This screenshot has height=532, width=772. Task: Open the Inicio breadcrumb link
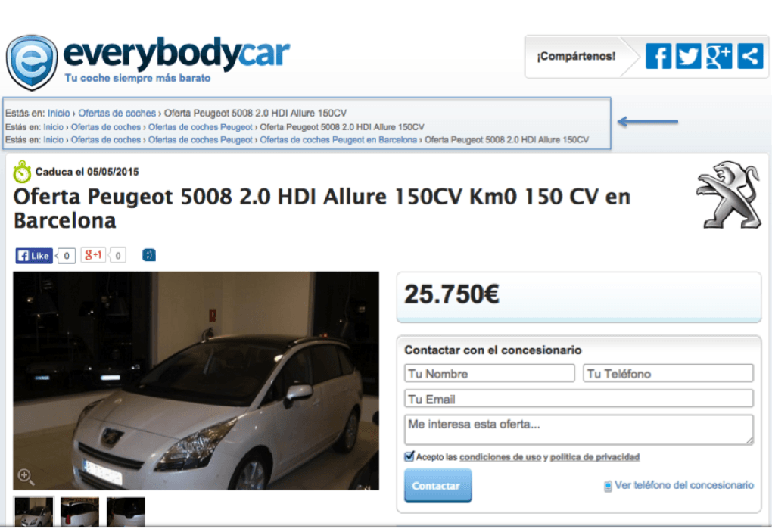coord(58,112)
